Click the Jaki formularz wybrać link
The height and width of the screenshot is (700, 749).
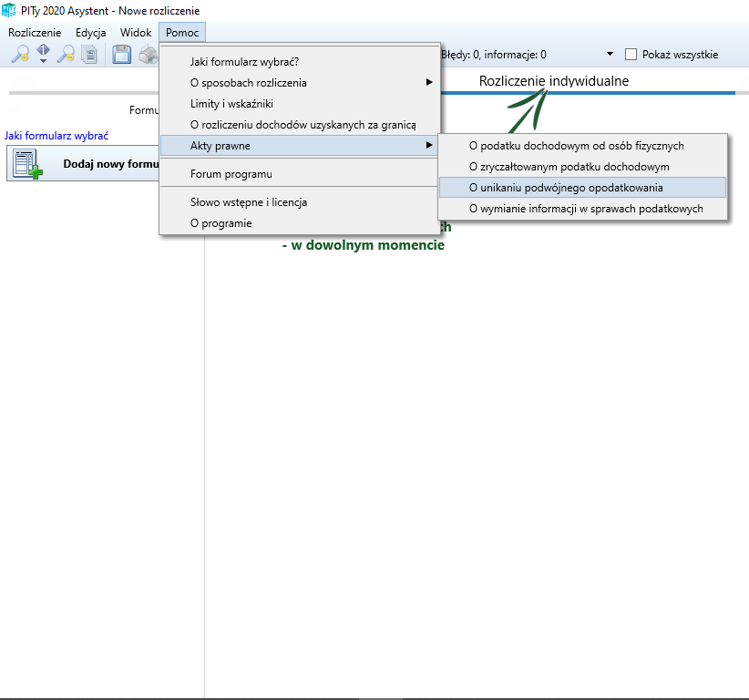(x=56, y=136)
